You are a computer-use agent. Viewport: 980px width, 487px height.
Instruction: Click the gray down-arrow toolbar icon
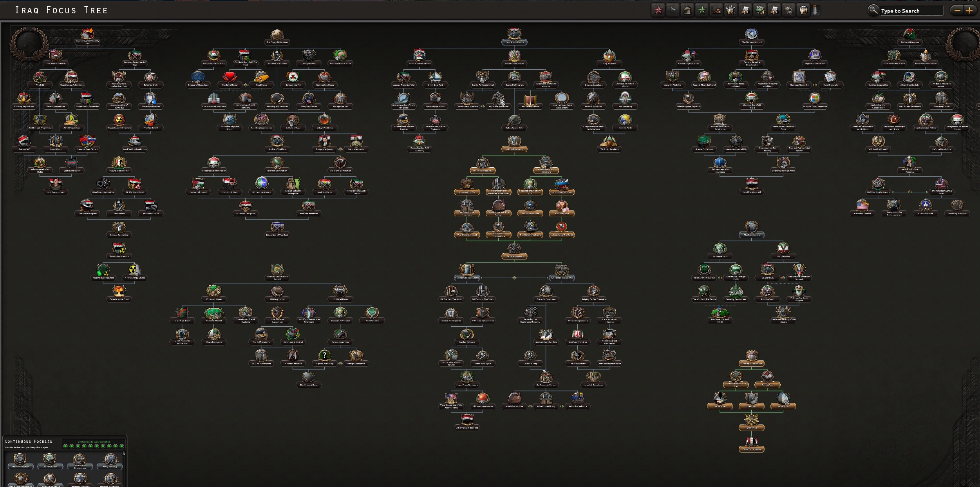point(815,10)
